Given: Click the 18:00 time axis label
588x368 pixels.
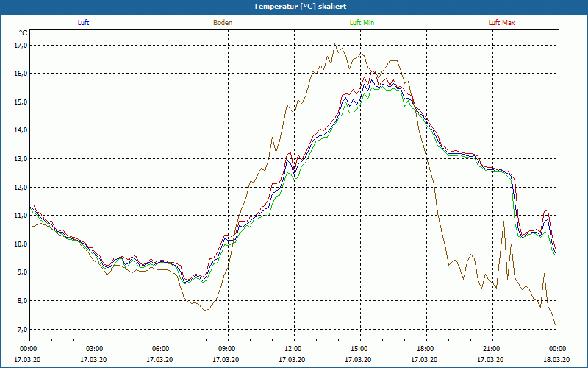Looking at the screenshot, I should point(426,349).
